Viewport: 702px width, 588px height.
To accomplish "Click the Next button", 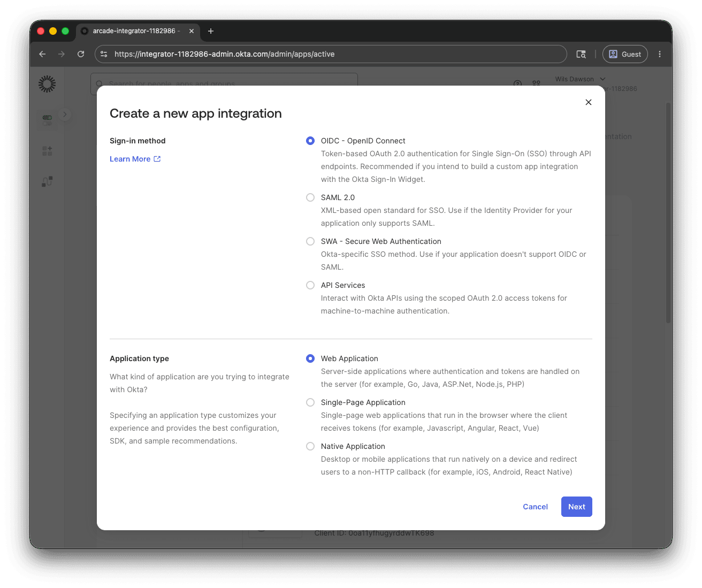I will point(576,507).
